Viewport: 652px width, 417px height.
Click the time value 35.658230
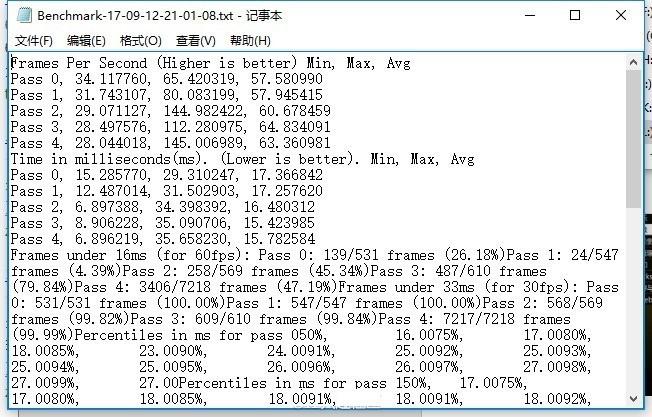click(x=193, y=239)
